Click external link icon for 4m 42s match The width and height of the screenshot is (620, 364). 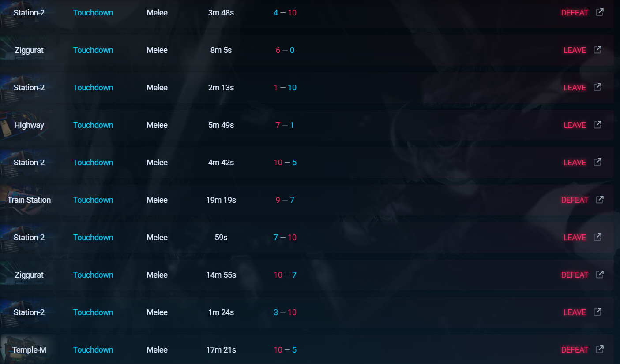597,162
